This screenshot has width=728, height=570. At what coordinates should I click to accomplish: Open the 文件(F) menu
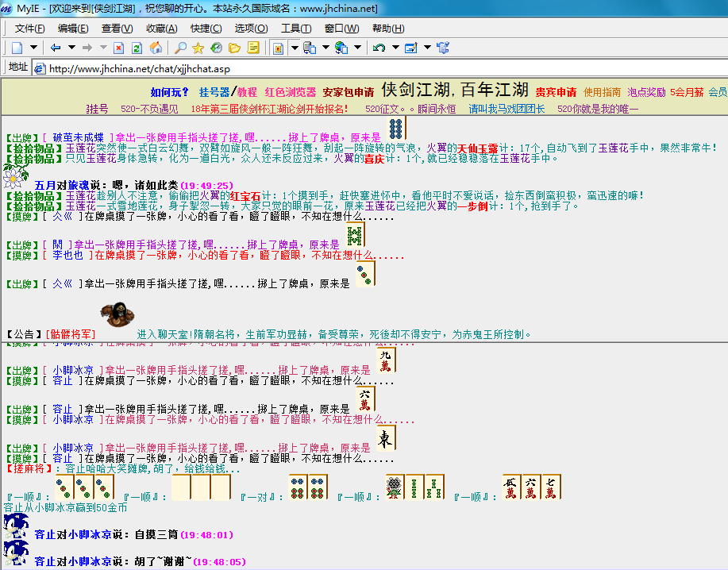point(29,29)
